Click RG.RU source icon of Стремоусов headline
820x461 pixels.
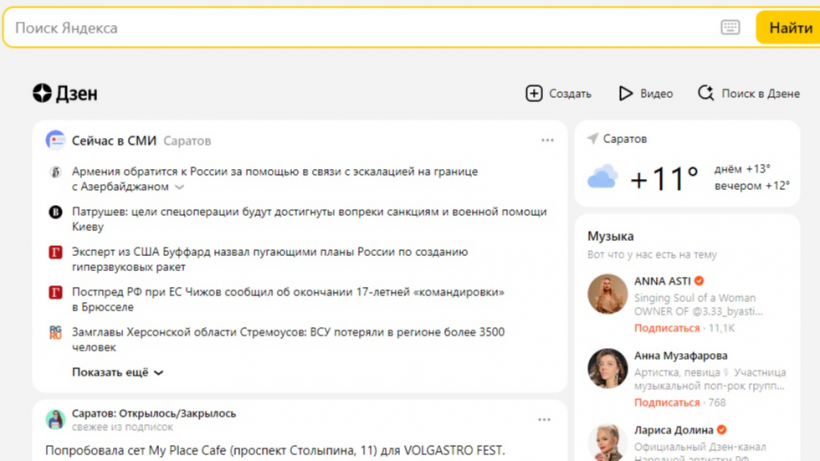coord(55,332)
